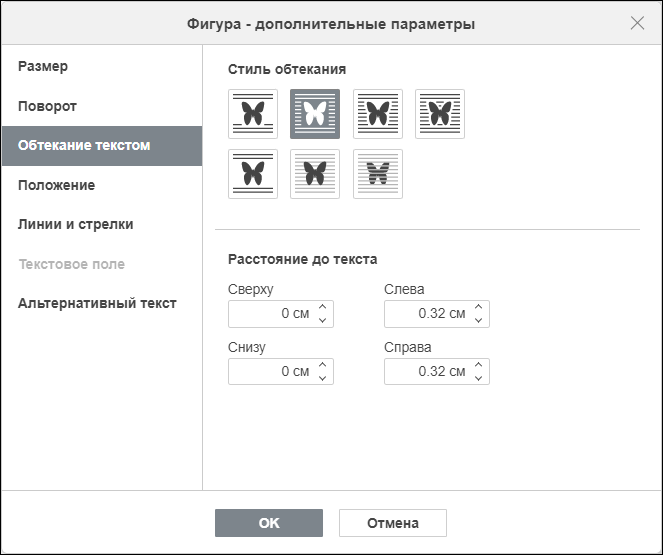Pick the Top and bottom wrapping icon

coord(253,174)
